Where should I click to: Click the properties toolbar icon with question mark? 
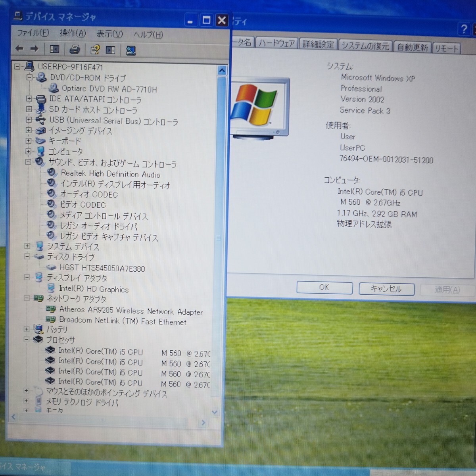[95, 50]
